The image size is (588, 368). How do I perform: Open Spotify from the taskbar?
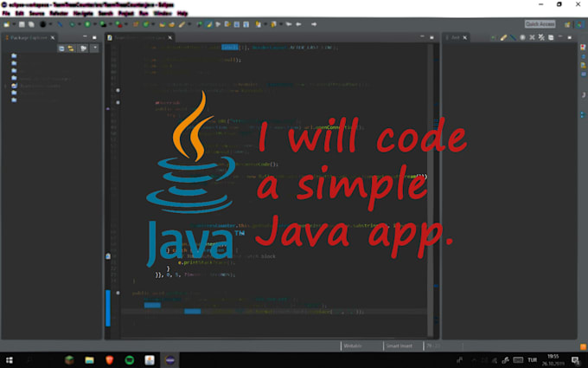(130, 360)
